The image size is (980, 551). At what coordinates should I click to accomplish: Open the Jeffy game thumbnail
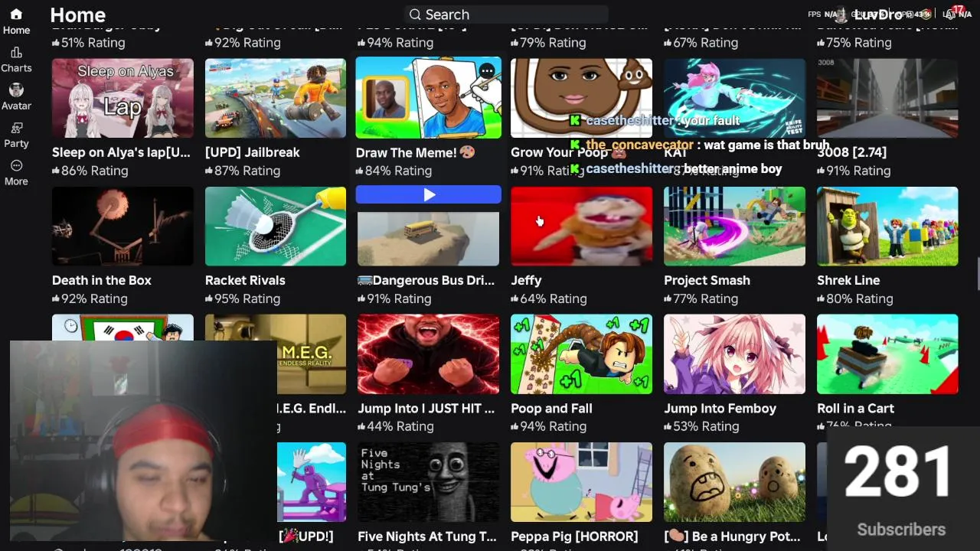581,227
